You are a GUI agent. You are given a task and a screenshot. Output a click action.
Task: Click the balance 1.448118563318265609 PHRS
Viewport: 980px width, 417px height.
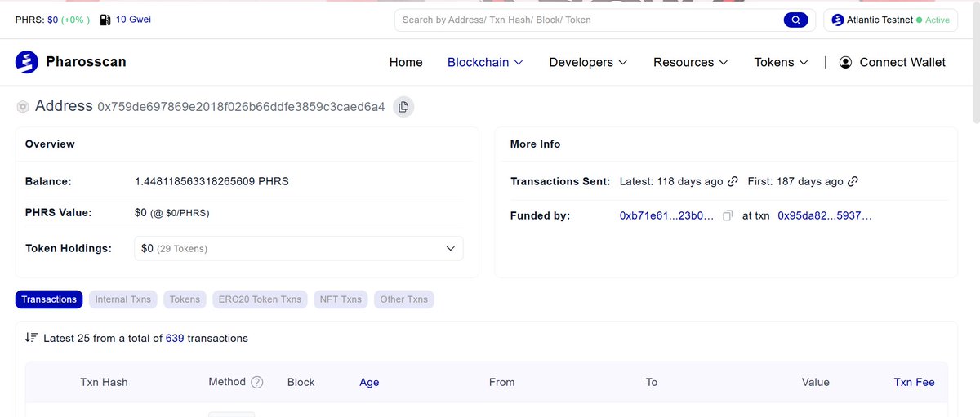tap(212, 181)
